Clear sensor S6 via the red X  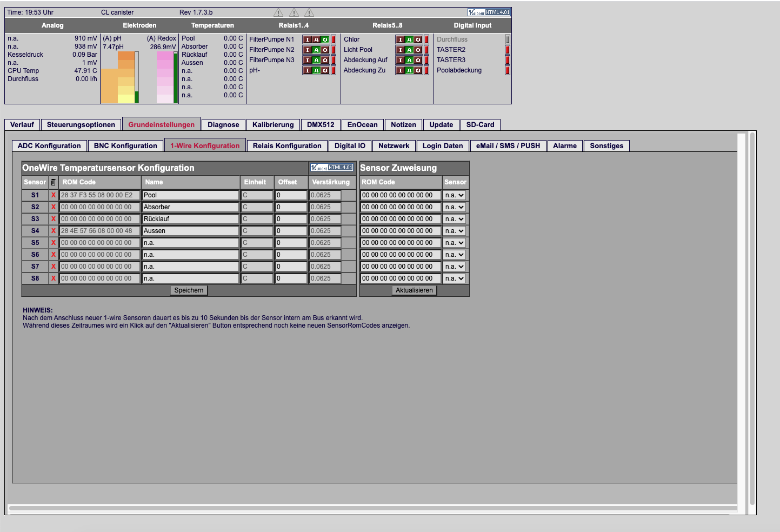[x=54, y=255]
